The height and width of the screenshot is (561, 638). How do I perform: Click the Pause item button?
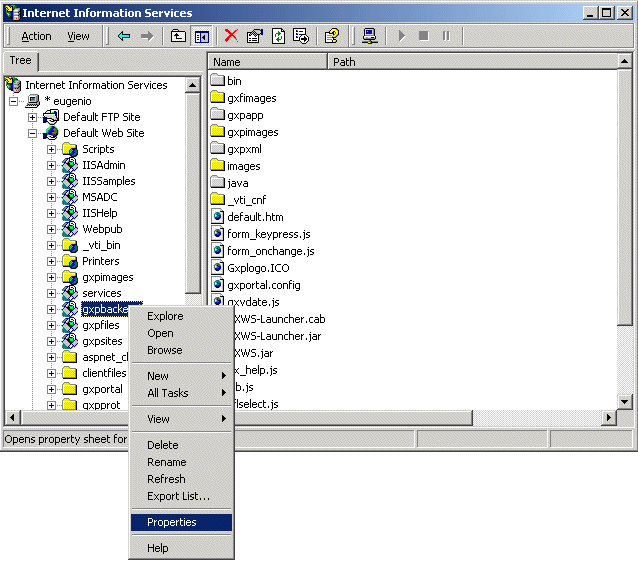point(446,36)
